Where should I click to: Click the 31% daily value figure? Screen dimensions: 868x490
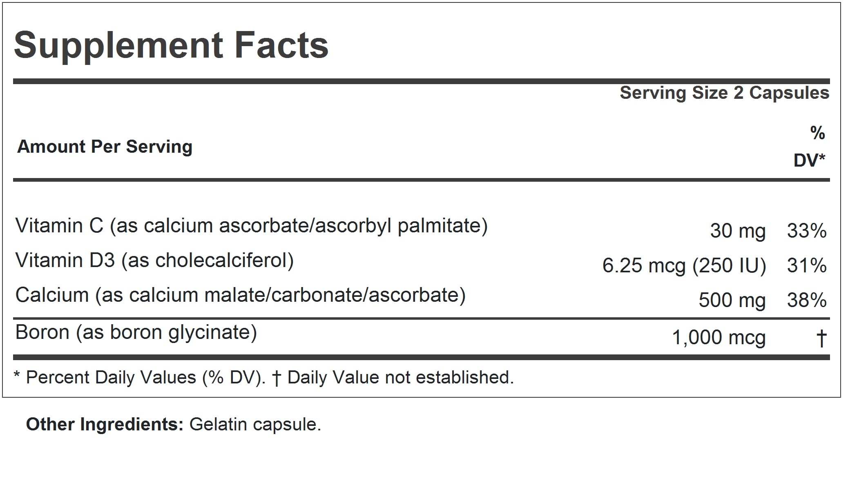[x=807, y=266]
